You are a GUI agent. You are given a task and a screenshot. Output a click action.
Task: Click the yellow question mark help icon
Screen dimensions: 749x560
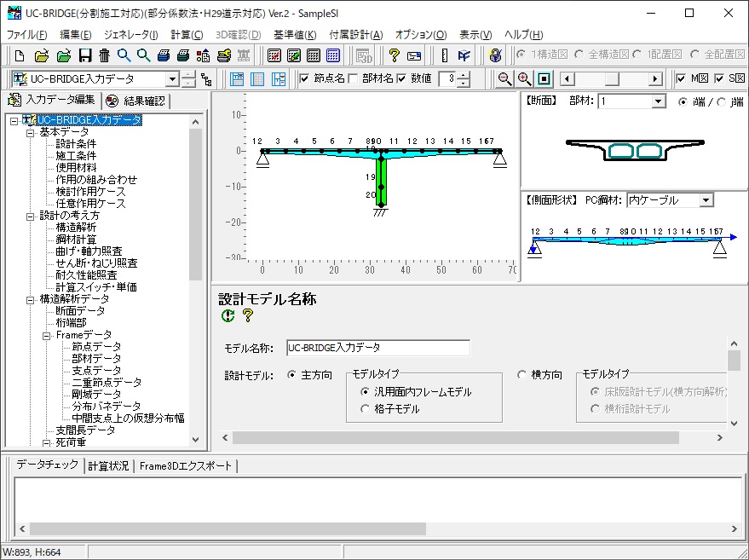[394, 55]
